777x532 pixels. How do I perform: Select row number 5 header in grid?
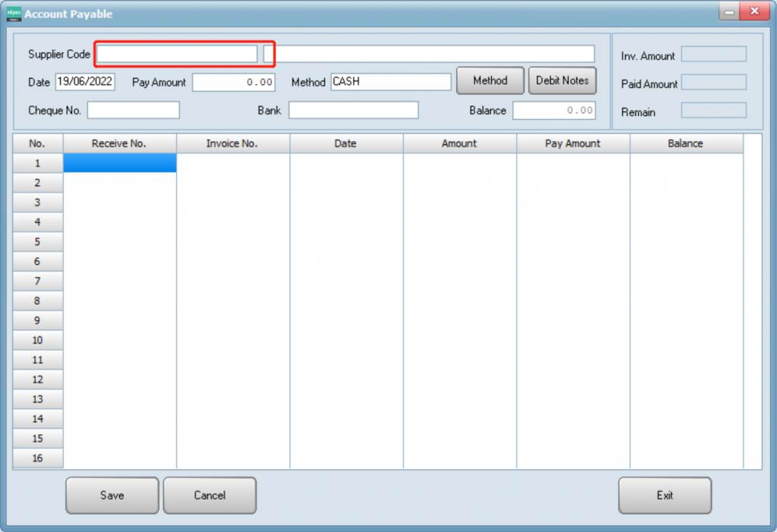(37, 242)
